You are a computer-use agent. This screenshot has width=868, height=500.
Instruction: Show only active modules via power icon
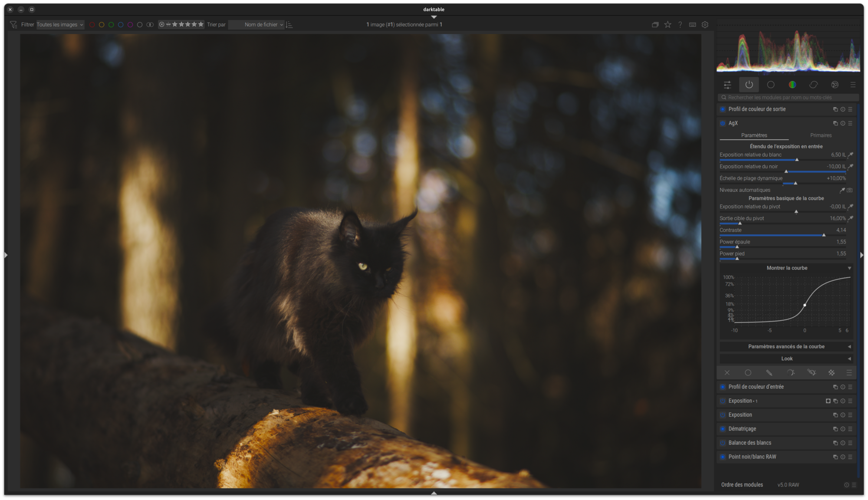[749, 85]
